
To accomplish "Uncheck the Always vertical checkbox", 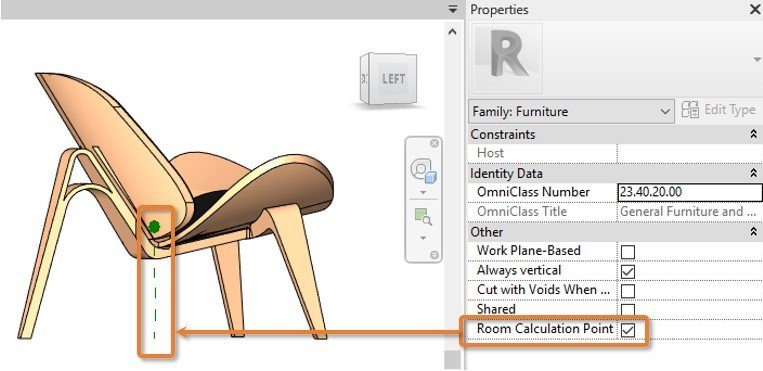I will tap(628, 271).
